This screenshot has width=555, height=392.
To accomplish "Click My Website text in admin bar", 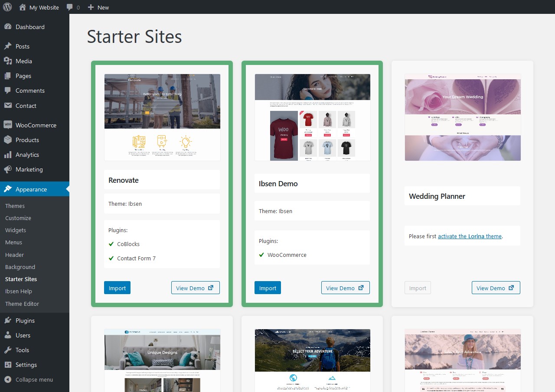I will (x=44, y=7).
